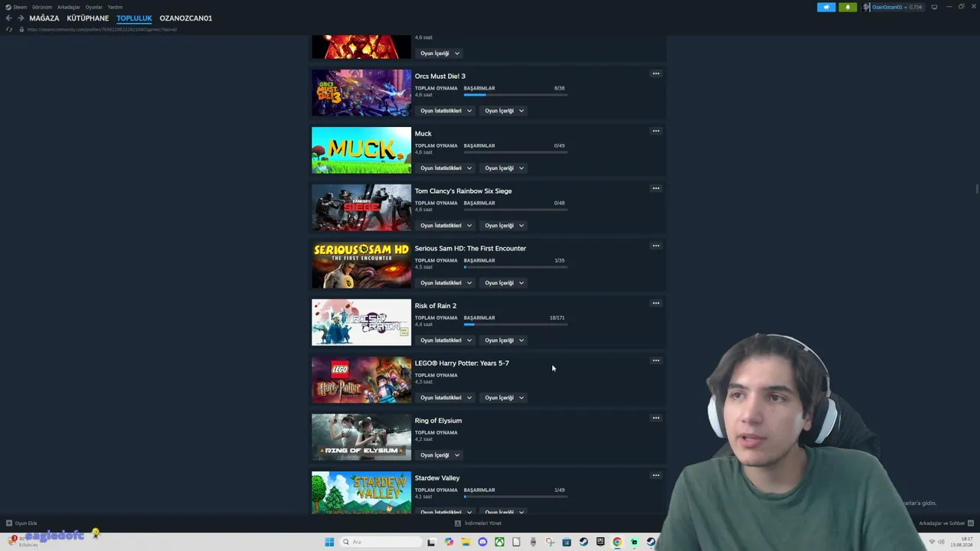Open the Xbox app in the taskbar
This screenshot has width=980, height=551.
click(x=499, y=542)
